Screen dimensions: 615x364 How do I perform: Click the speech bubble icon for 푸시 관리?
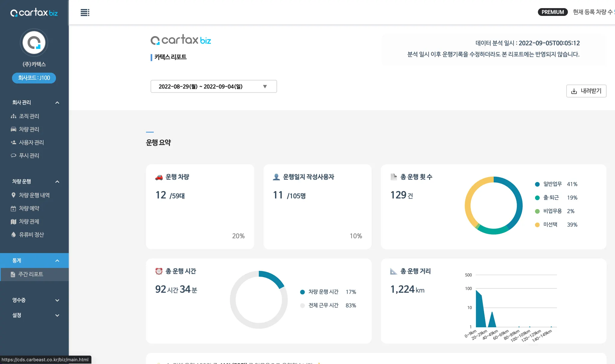pyautogui.click(x=14, y=156)
